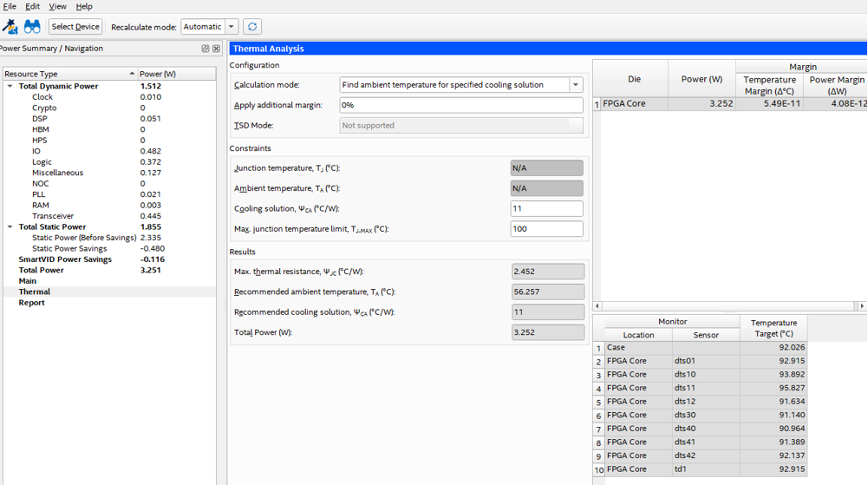Image resolution: width=868 pixels, height=485 pixels.
Task: Open the Edit menu
Action: [x=32, y=7]
